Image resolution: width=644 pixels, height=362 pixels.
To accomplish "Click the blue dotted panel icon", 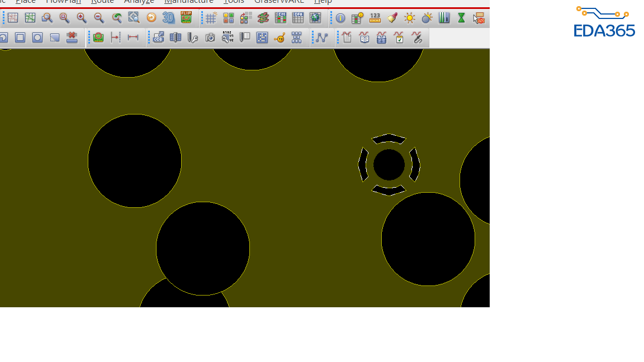I will 262,38.
